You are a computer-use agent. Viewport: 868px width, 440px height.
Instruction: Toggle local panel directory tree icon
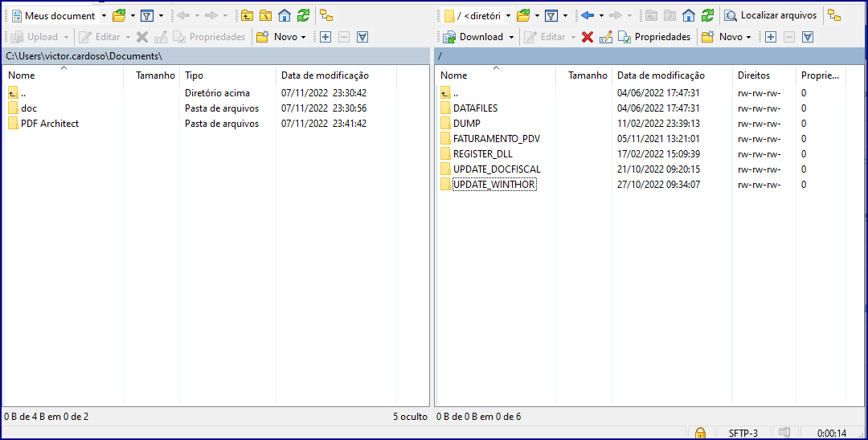point(326,16)
